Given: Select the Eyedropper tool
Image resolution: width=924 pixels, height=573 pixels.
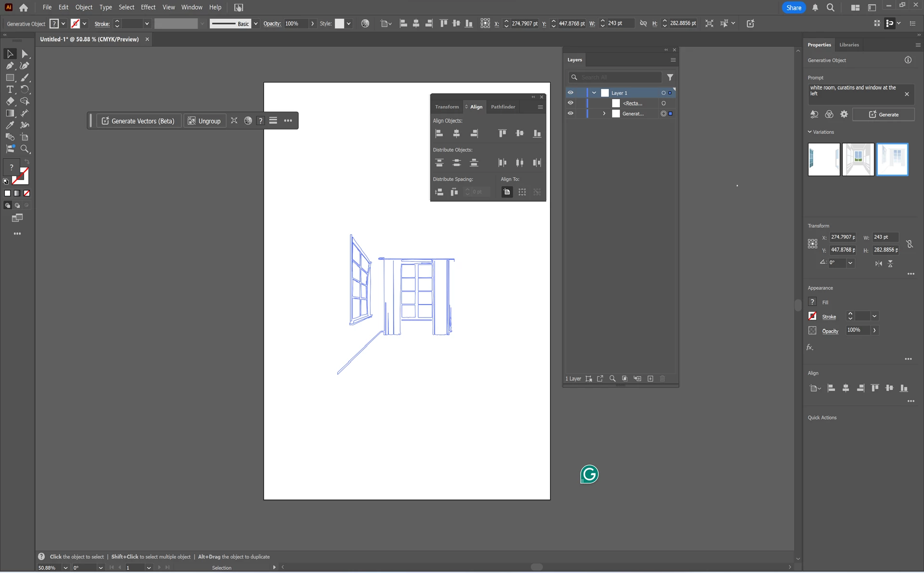Looking at the screenshot, I should pyautogui.click(x=10, y=125).
